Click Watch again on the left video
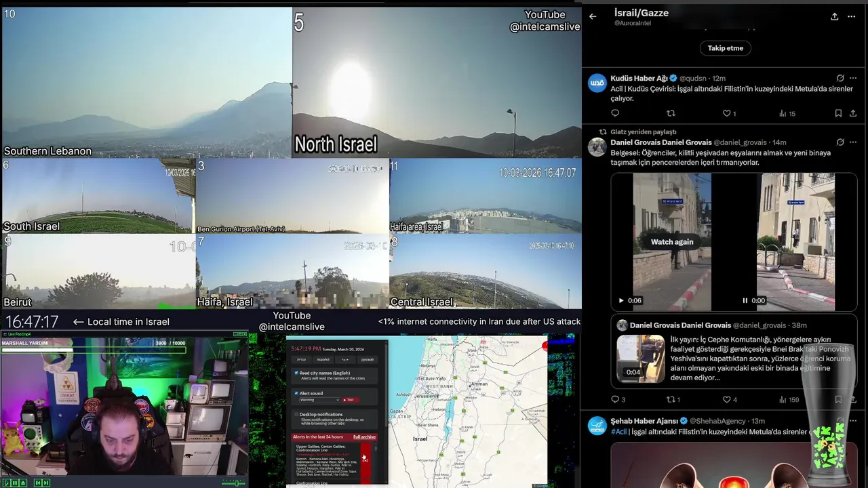Image resolution: width=868 pixels, height=488 pixels. (672, 242)
